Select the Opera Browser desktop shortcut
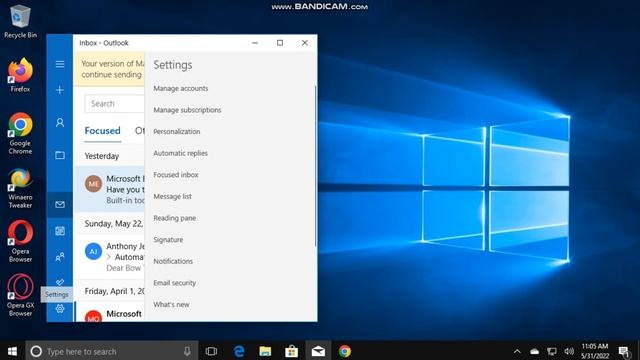This screenshot has width=640, height=360. click(20, 241)
